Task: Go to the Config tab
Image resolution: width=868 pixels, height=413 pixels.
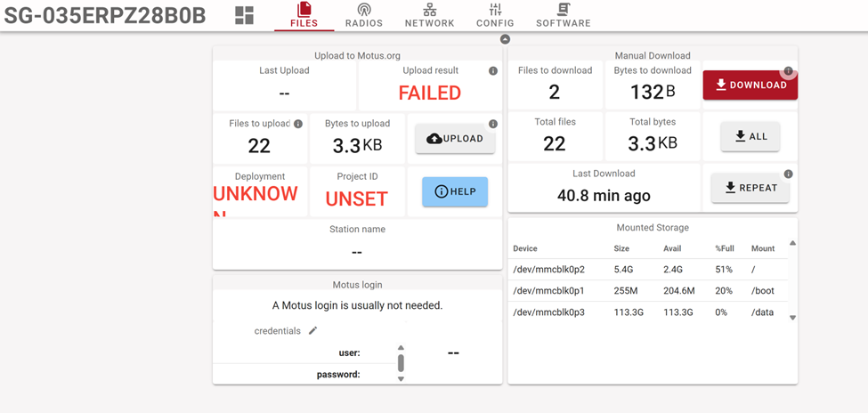Action: click(x=495, y=15)
